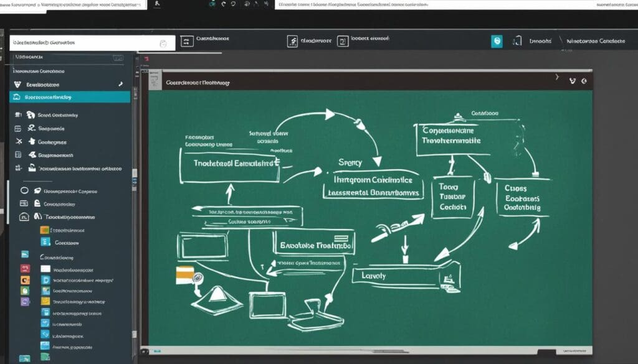Click the right chevron arrow in canvas header

(557, 78)
